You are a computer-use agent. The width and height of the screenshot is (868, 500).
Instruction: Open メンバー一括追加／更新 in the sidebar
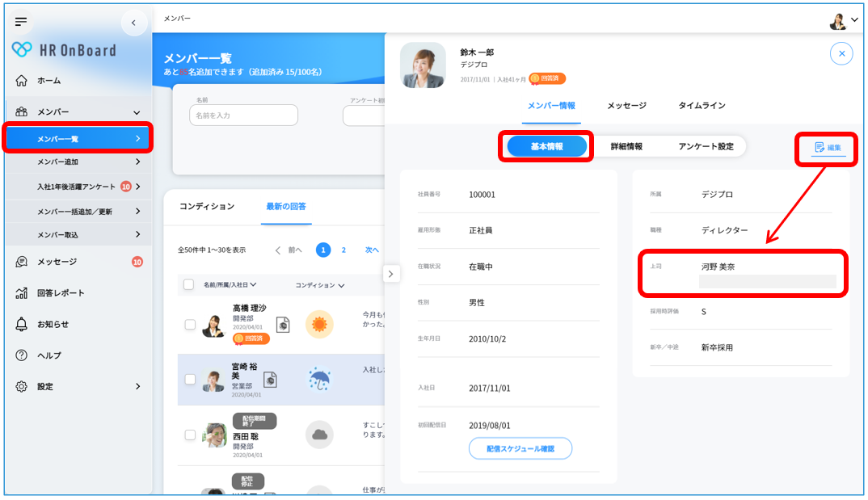[x=78, y=212]
